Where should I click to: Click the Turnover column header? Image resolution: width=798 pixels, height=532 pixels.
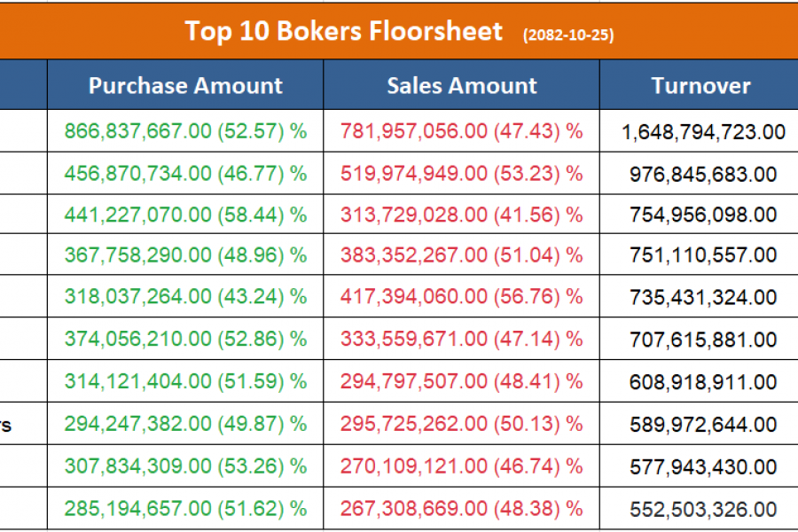click(x=700, y=86)
